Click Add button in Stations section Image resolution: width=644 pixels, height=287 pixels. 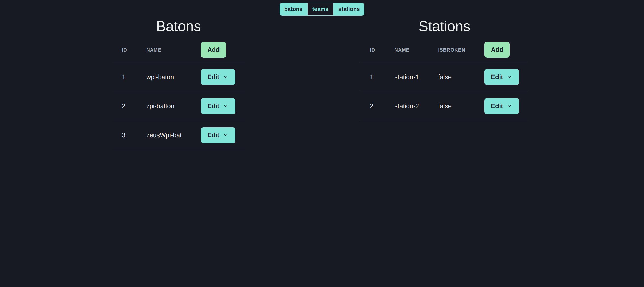tap(497, 49)
